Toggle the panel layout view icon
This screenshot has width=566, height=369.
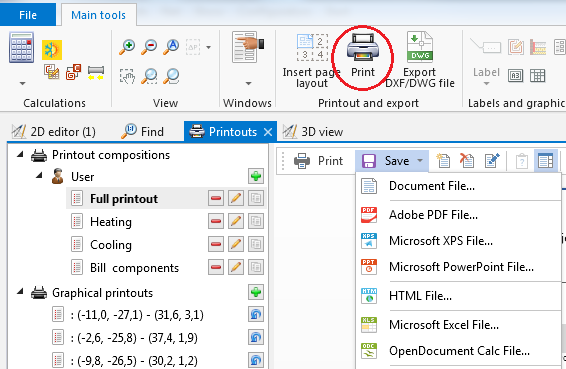pos(545,161)
